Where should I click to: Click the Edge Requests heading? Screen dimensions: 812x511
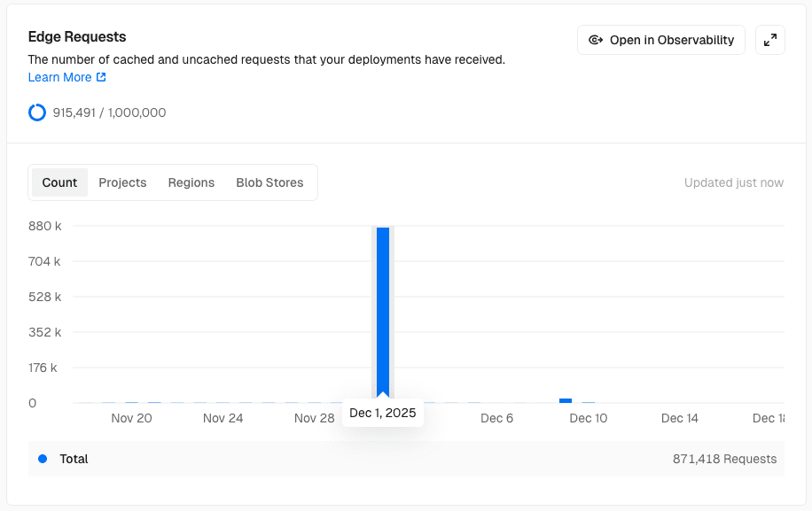(x=77, y=37)
